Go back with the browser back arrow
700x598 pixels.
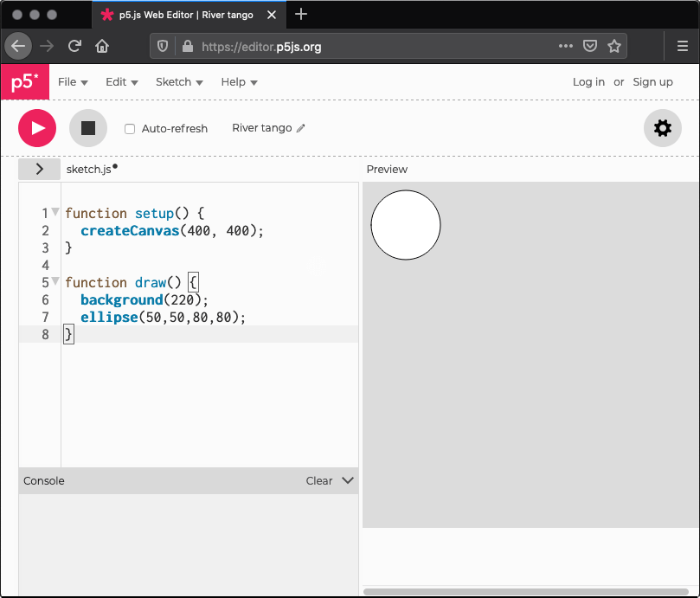(18, 46)
